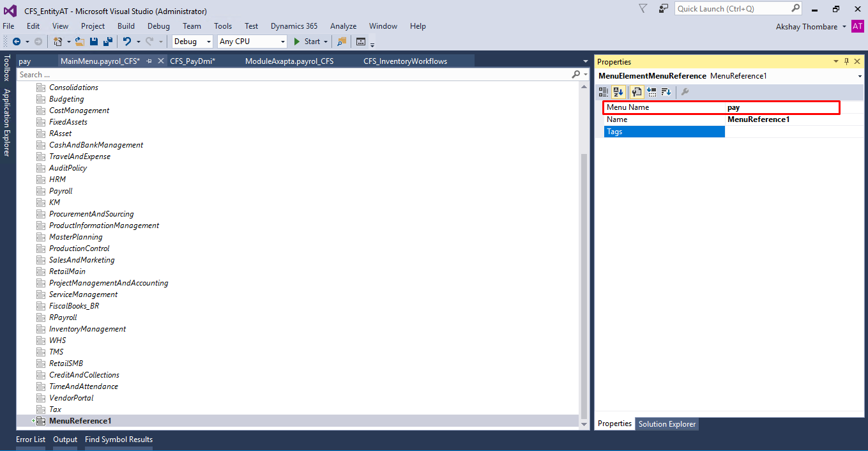Select the InventoryManagement tree item
The width and height of the screenshot is (868, 451).
[x=88, y=329]
